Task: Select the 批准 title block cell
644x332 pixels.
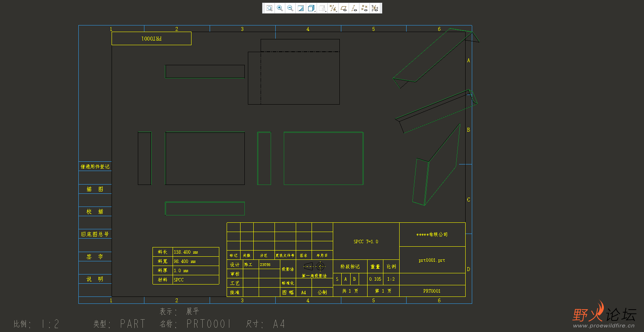Action: tap(235, 292)
